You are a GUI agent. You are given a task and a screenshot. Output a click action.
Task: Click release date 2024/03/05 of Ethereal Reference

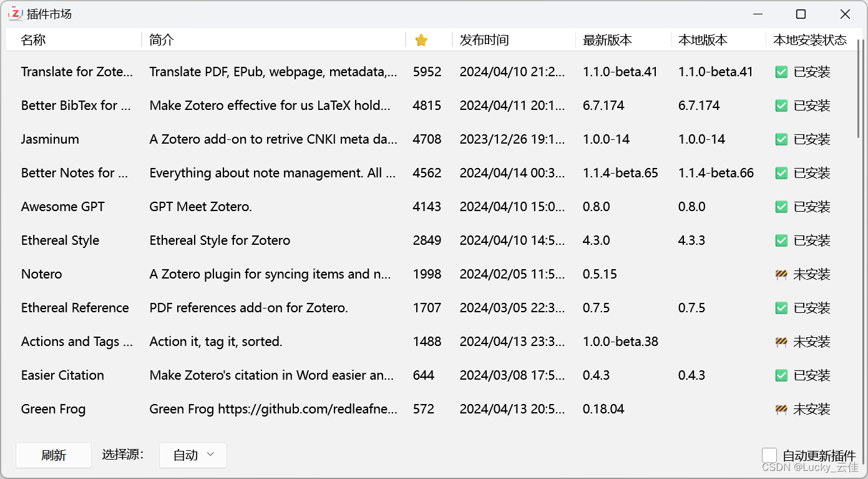512,308
